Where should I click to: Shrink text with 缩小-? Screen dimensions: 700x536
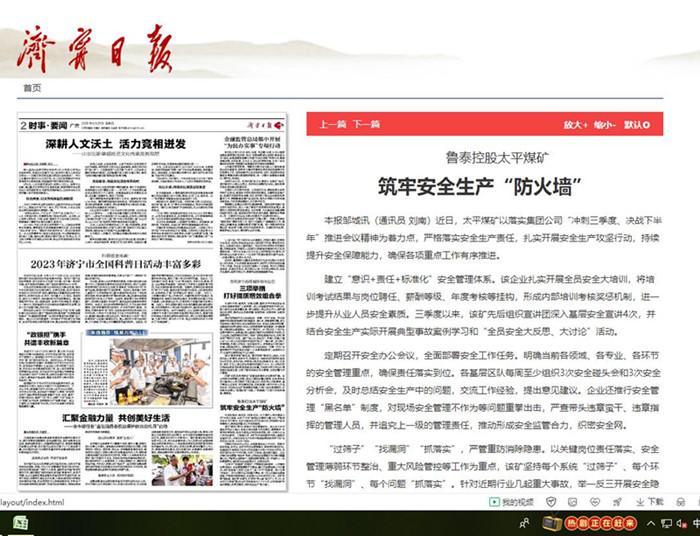pyautogui.click(x=605, y=125)
